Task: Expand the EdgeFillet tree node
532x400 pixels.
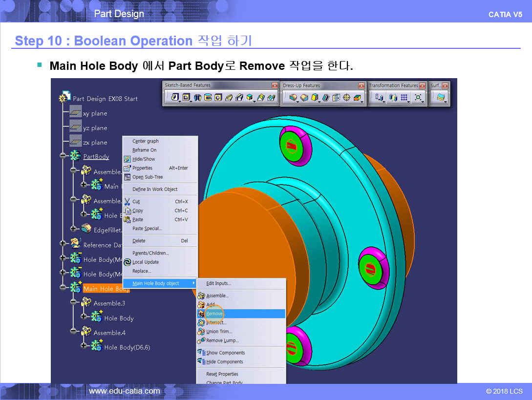Action: (x=73, y=229)
